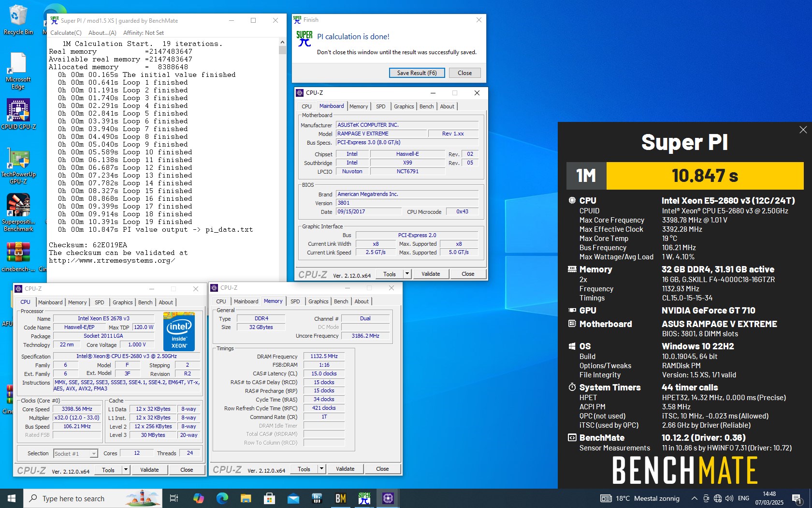Click the Intel inside Xeon logo
The height and width of the screenshot is (508, 812).
tap(179, 331)
